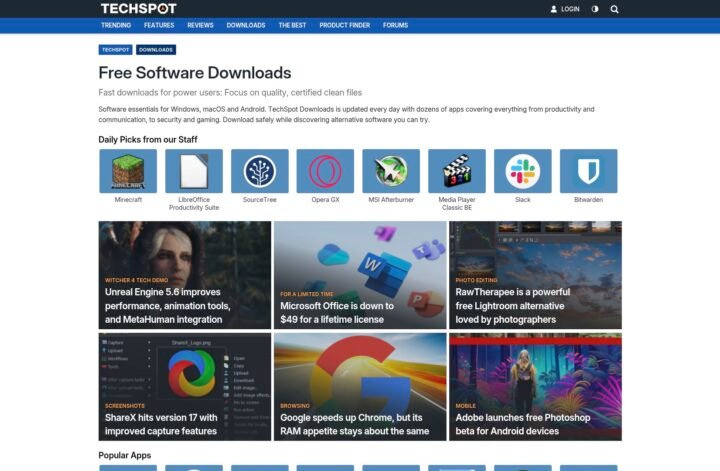
Task: Click the Slack text label
Action: pos(523,200)
